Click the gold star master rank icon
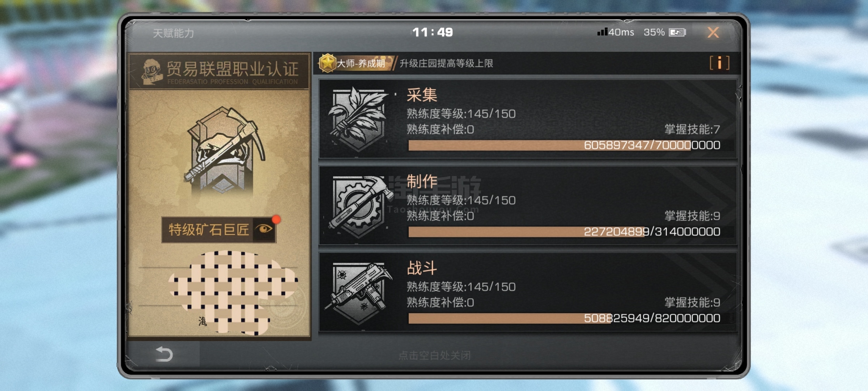The height and width of the screenshot is (391, 868). tap(327, 63)
